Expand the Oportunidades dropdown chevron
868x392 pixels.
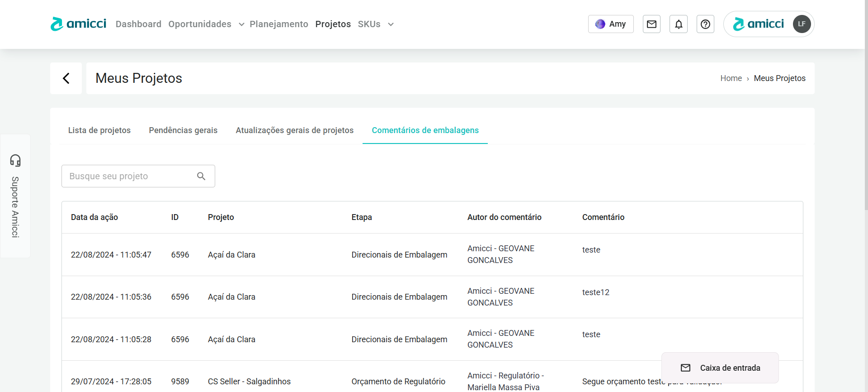click(x=241, y=24)
